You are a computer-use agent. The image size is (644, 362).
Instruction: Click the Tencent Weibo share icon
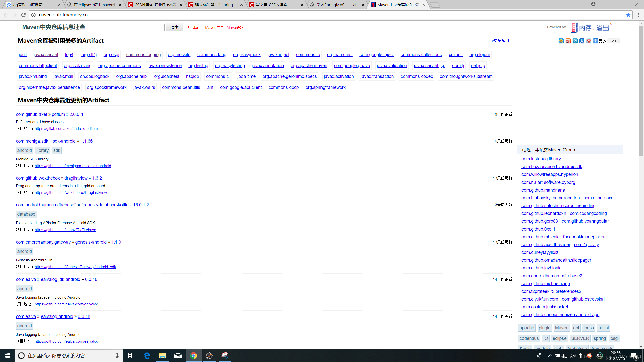pos(575,41)
